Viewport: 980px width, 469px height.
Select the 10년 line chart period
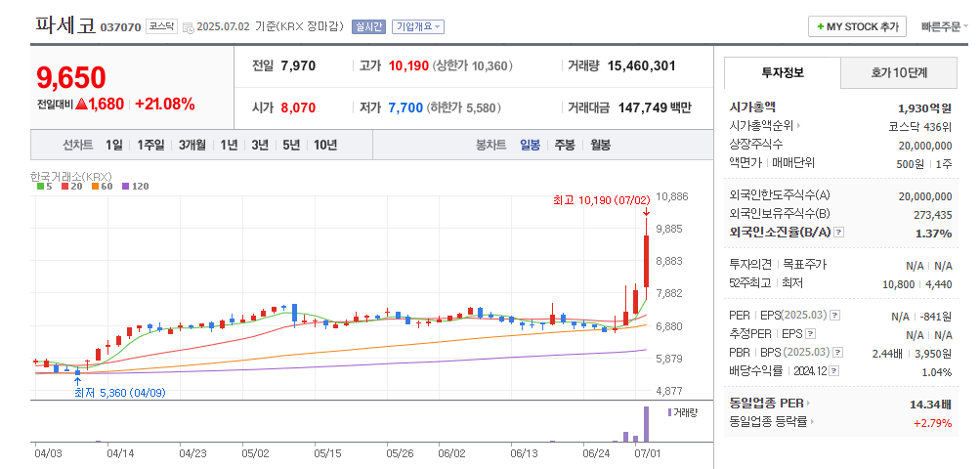point(325,145)
